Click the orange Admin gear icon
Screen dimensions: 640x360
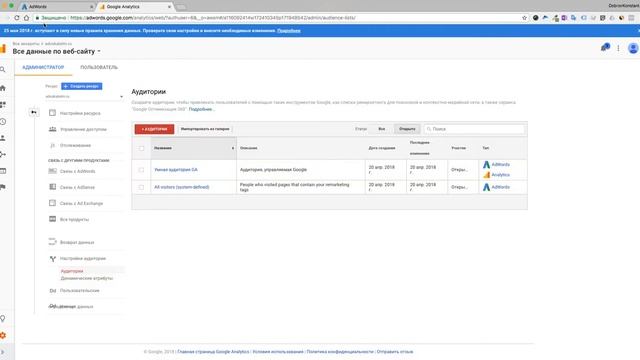coord(3,335)
